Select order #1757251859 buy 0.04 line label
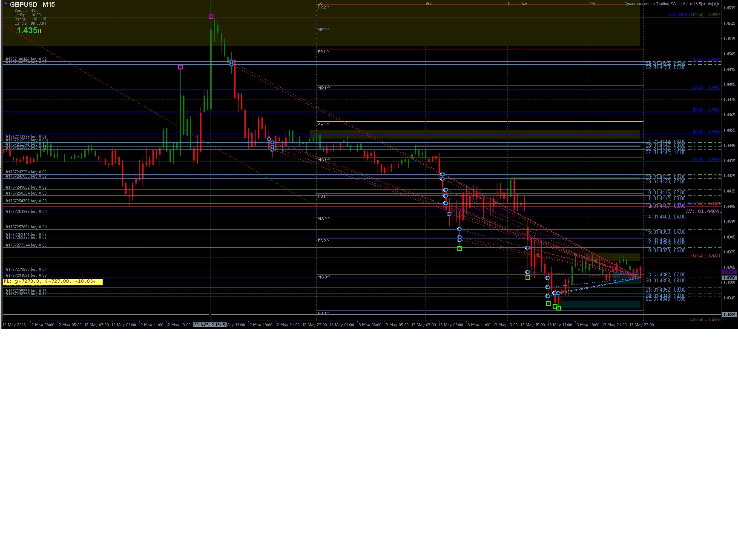This screenshot has height=560, width=738. pyautogui.click(x=26, y=212)
